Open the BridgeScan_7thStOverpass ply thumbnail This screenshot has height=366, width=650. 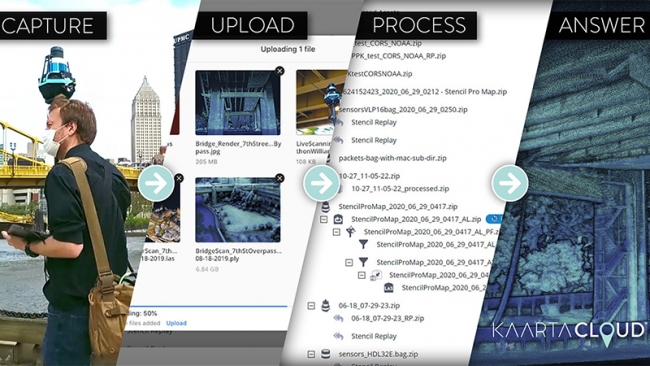click(x=238, y=210)
